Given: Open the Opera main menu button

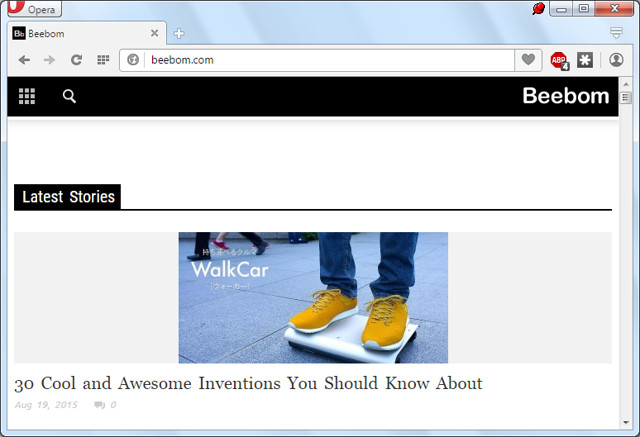Looking at the screenshot, I should click(34, 8).
